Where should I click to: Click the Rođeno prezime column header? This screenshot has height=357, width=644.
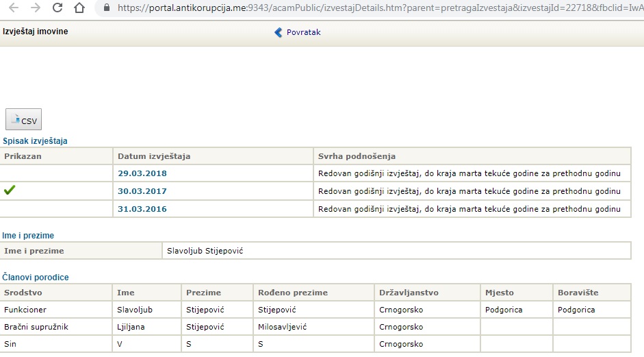[292, 293]
